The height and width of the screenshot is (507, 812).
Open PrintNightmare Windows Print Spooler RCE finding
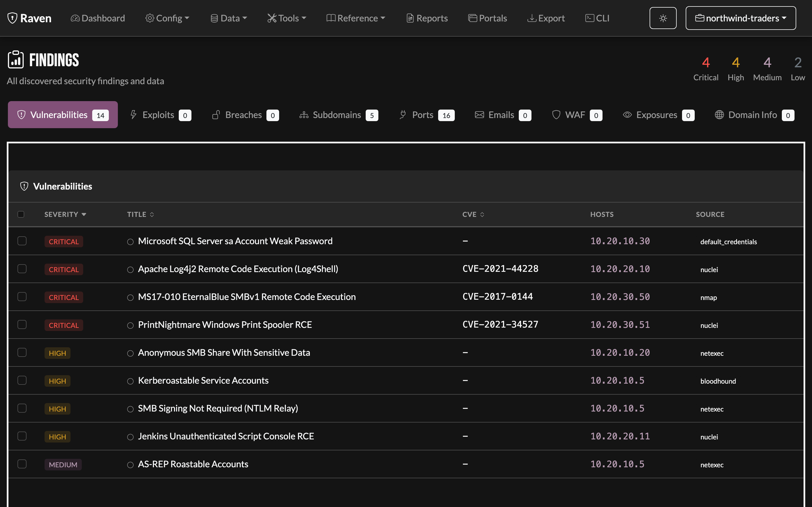pyautogui.click(x=225, y=324)
